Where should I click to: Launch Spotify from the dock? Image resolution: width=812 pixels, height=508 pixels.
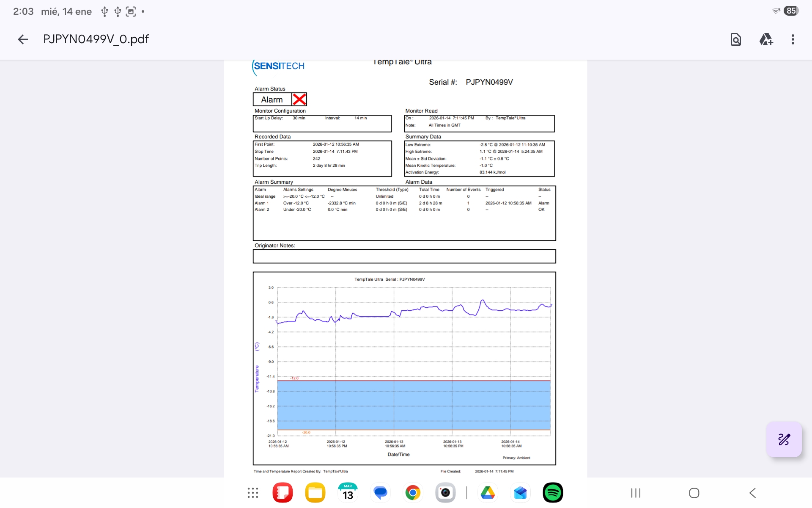(x=553, y=493)
